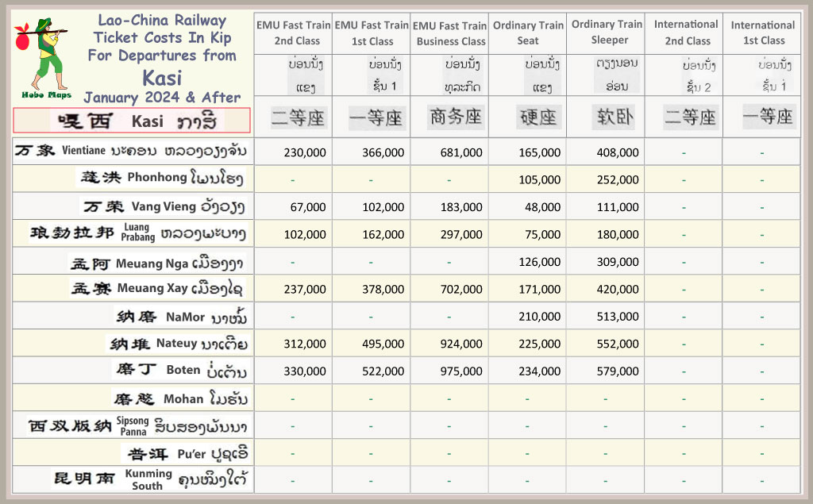813x504 pixels.
Task: Select the EMU Fast Train Business Class header
Action: coord(449,33)
